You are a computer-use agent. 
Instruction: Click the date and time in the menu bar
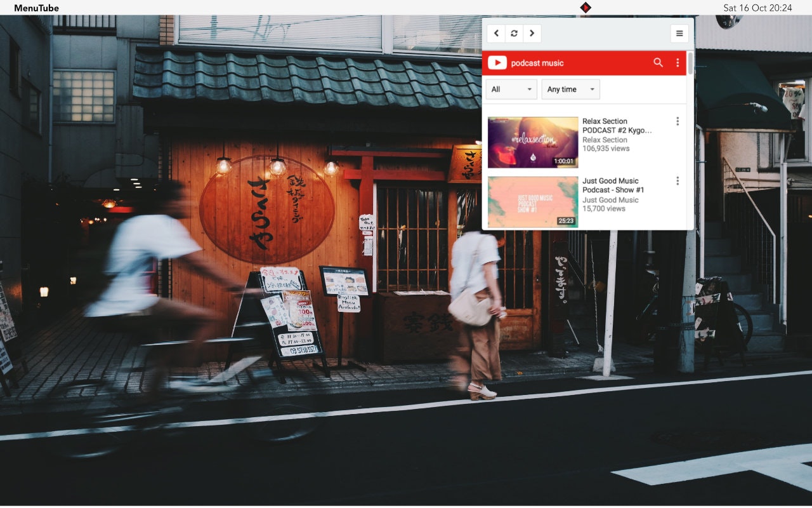(x=757, y=8)
